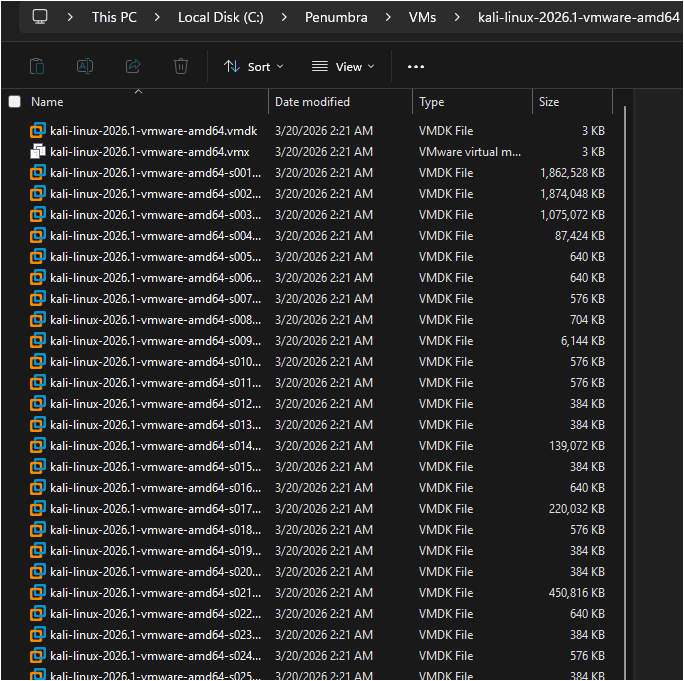Click size value 450,816 KB

pyautogui.click(x=577, y=592)
